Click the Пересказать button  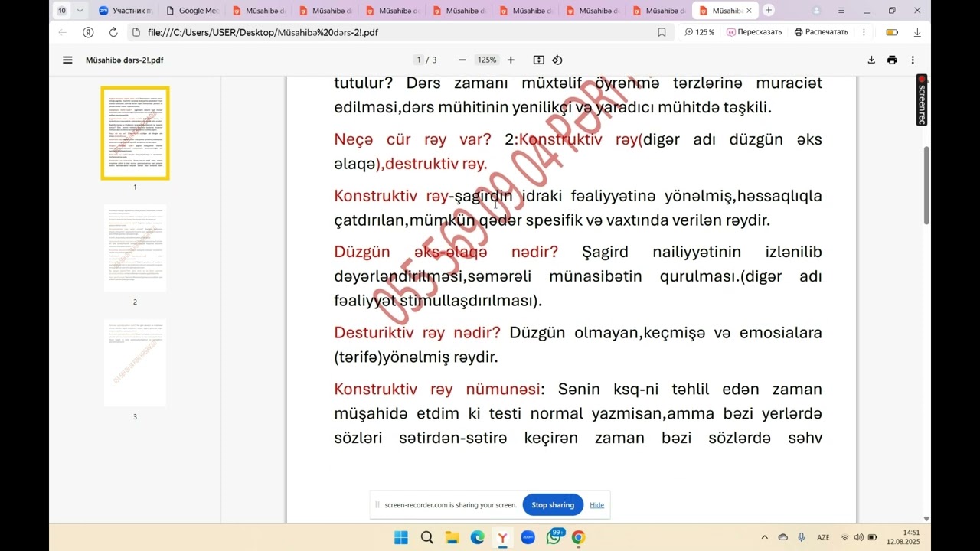pyautogui.click(x=755, y=32)
